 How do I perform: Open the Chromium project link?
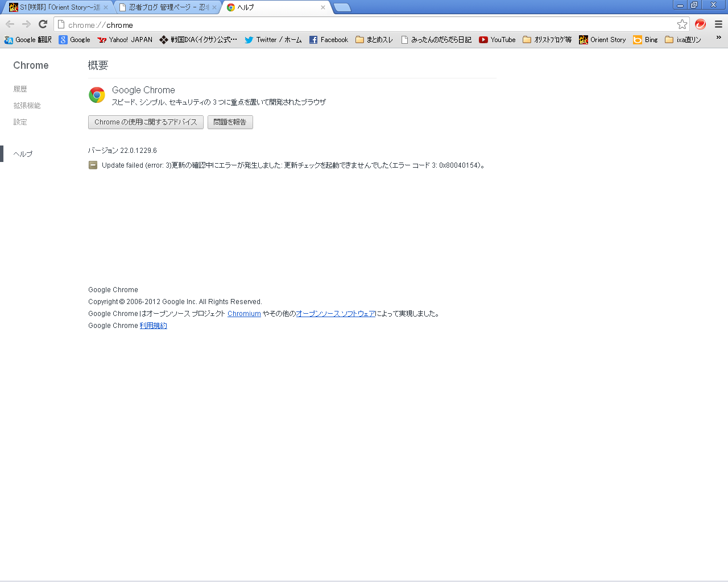[244, 314]
